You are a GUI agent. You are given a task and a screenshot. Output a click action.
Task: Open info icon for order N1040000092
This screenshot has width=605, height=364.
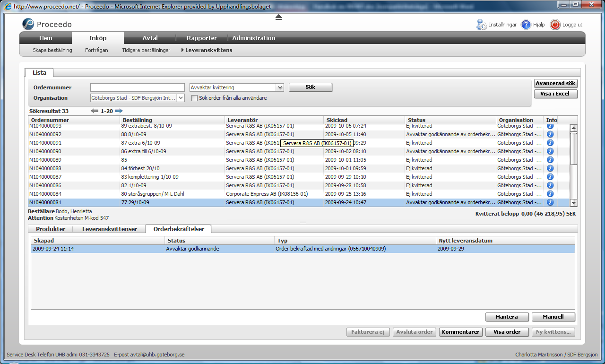point(550,134)
